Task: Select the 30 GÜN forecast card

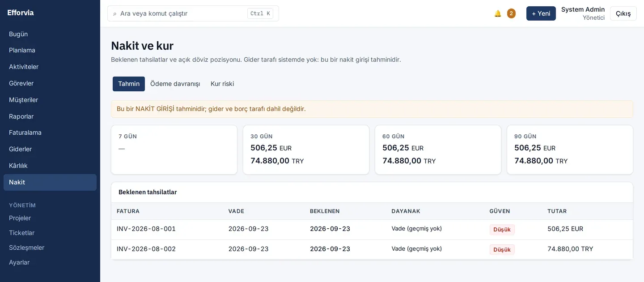Action: tap(306, 150)
